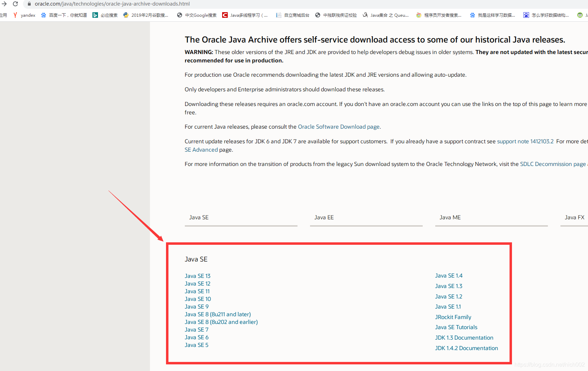Open the 我是这样学习数据 bookmark
This screenshot has width=588, height=371.
click(x=492, y=15)
